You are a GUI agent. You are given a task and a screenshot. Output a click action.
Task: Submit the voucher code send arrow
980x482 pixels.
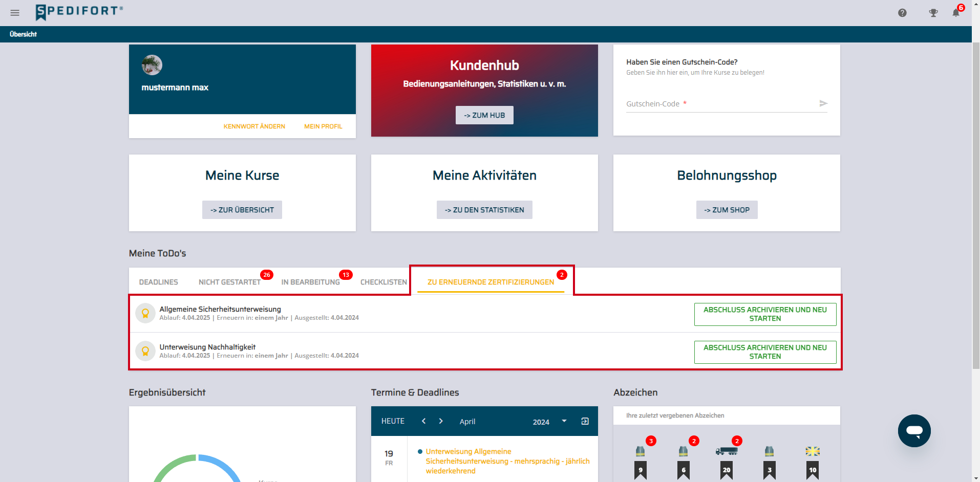[823, 103]
